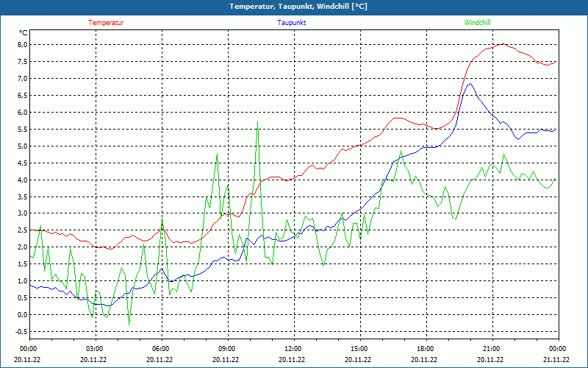The image size is (588, 368).
Task: Click the 0,0 y-axis value
Action: tap(23, 315)
